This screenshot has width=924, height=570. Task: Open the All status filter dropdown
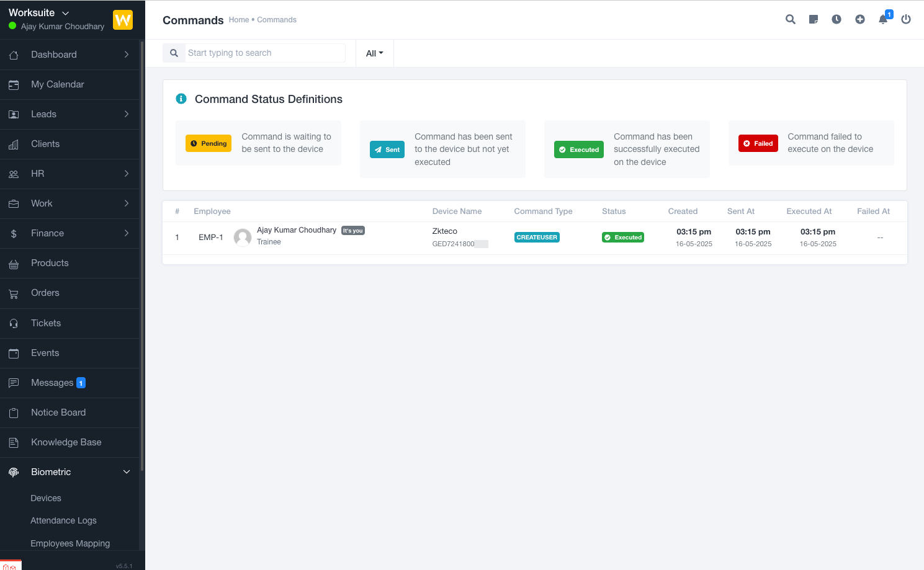(x=374, y=53)
